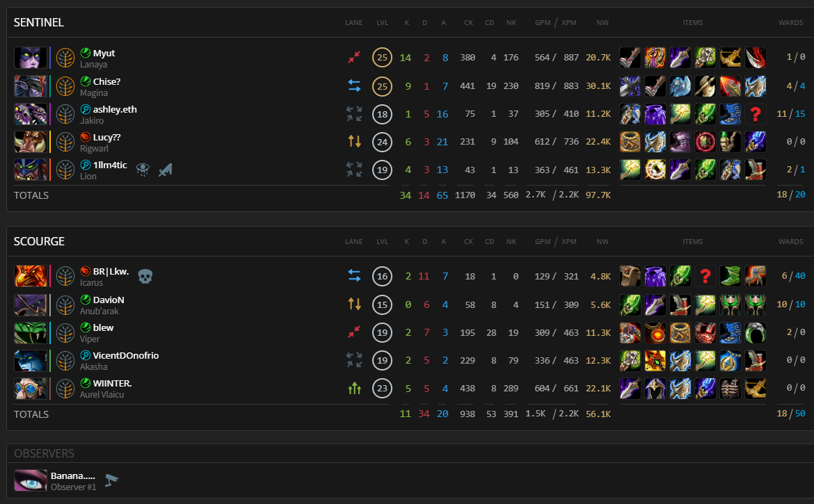Click the green lane arrows icon in WIINTER.'s row

[354, 389]
